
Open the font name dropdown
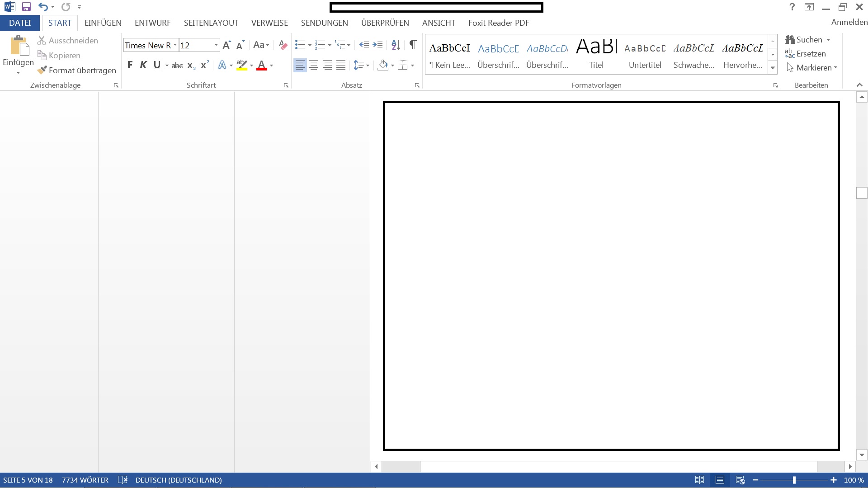tap(175, 45)
